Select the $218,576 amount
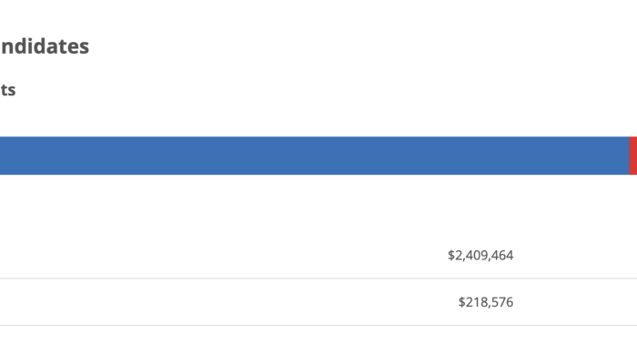637x364 pixels. (486, 302)
